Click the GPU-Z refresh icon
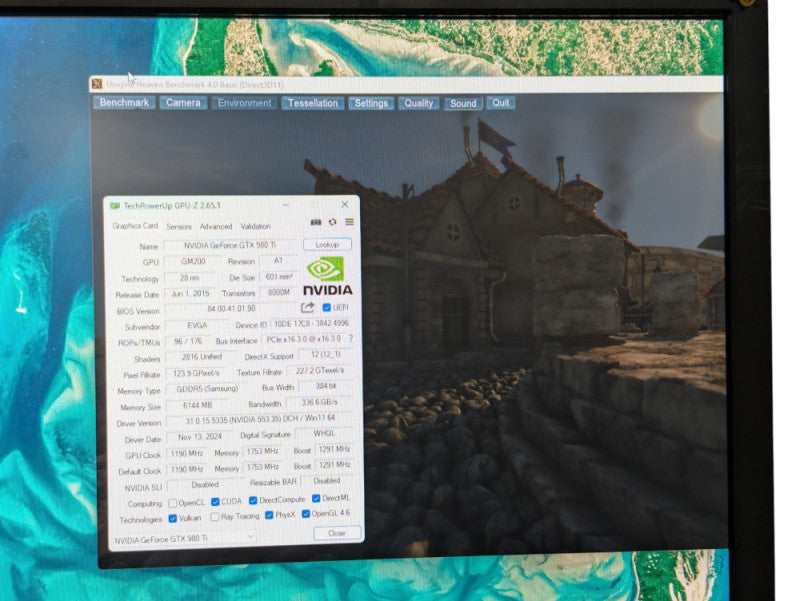The width and height of the screenshot is (800, 601). tap(333, 222)
